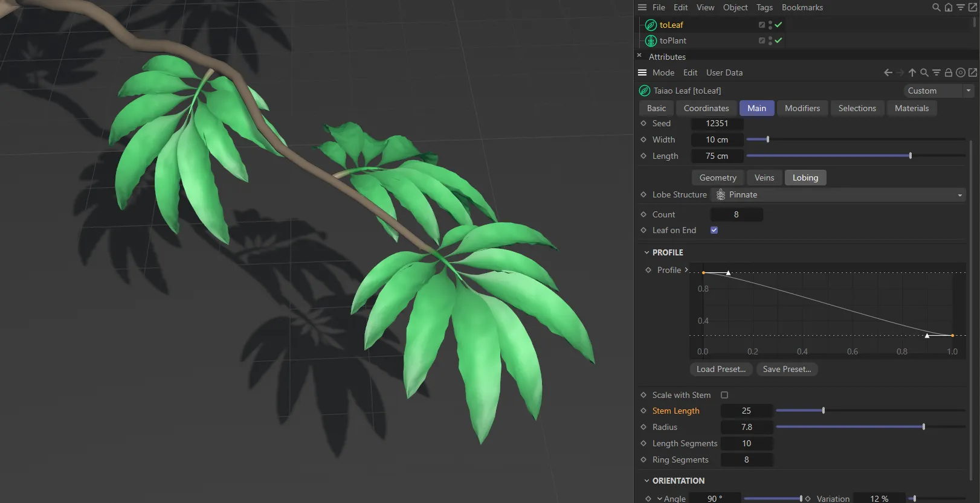Expand the Angle parameter chevron
Viewport: 980px width, 503px height.
(660, 499)
